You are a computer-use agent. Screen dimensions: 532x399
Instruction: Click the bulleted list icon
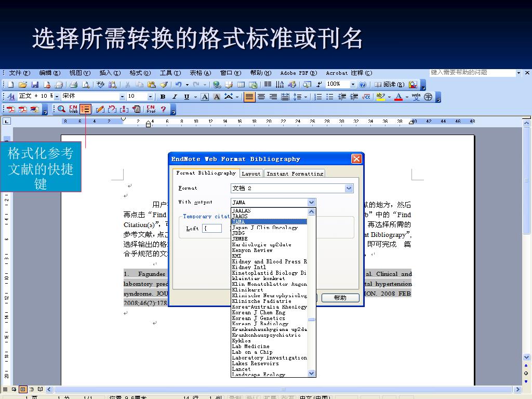[x=330, y=97]
